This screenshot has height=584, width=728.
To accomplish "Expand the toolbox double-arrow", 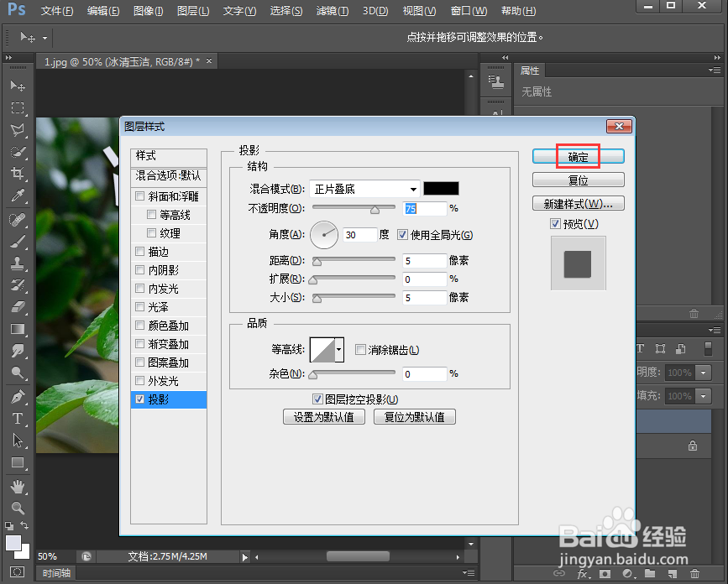I will (8, 58).
